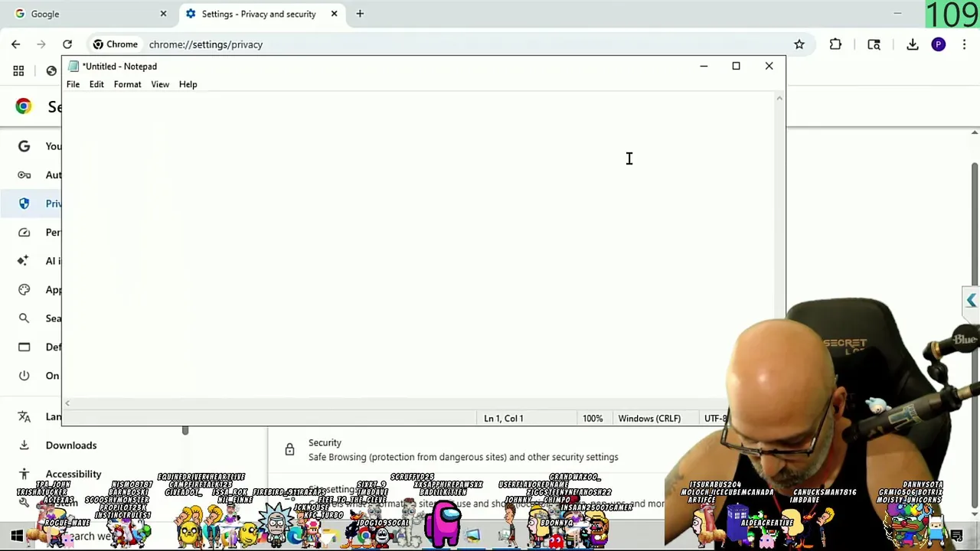
Task: Open the Chrome three-dot menu
Action: tap(965, 44)
